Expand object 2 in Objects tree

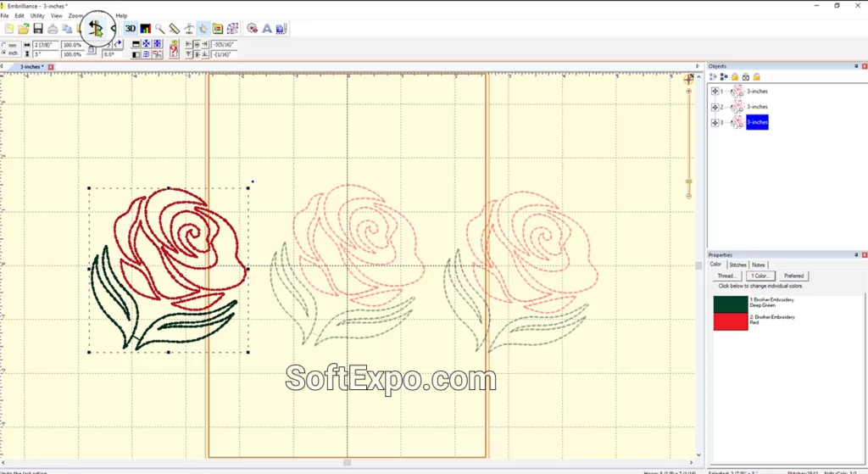tap(715, 107)
